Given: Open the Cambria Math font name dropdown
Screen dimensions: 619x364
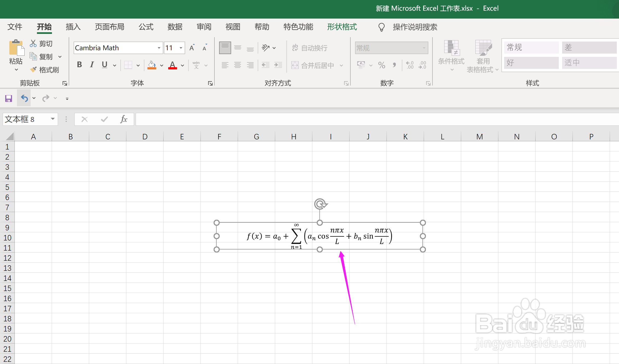Looking at the screenshot, I should (159, 48).
